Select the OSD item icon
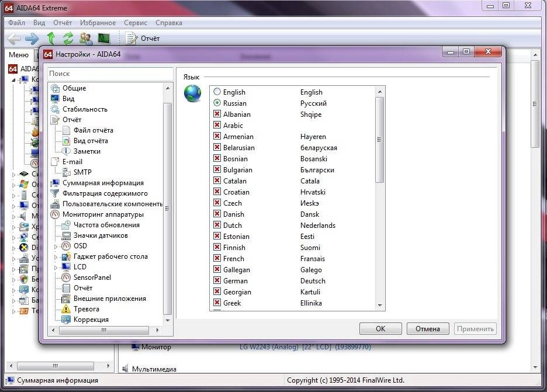 66,246
